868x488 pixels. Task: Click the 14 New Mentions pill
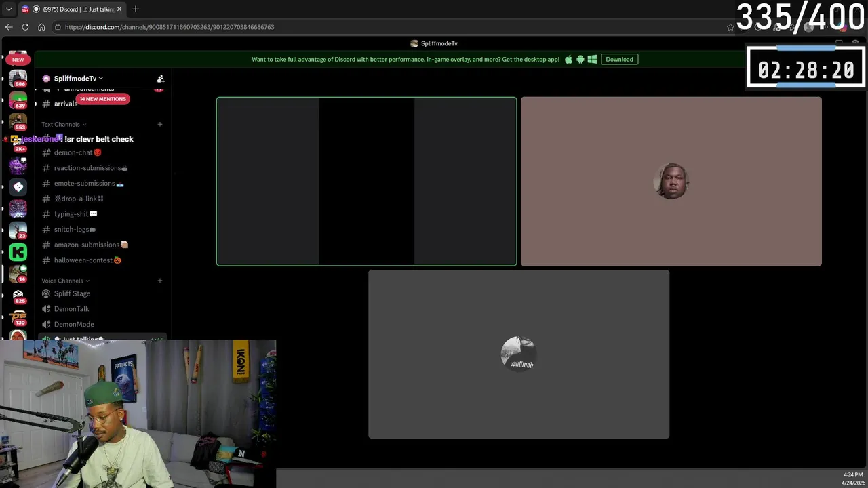coord(102,99)
